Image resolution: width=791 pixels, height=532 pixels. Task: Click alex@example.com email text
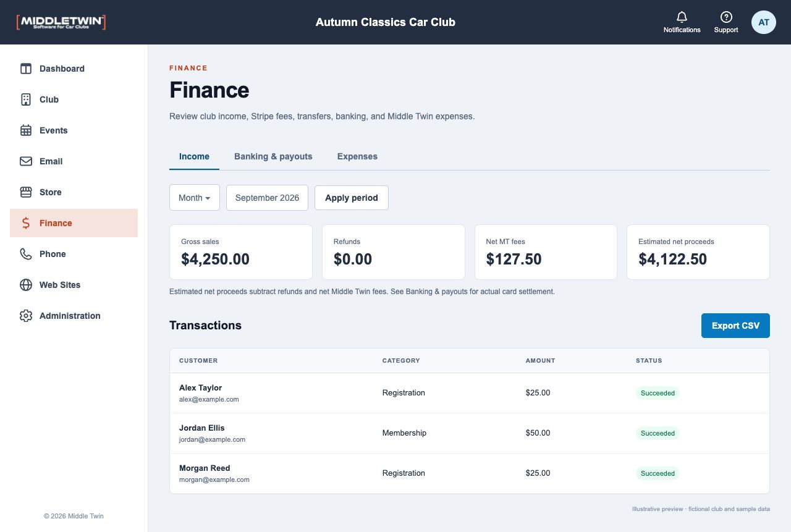pyautogui.click(x=209, y=400)
